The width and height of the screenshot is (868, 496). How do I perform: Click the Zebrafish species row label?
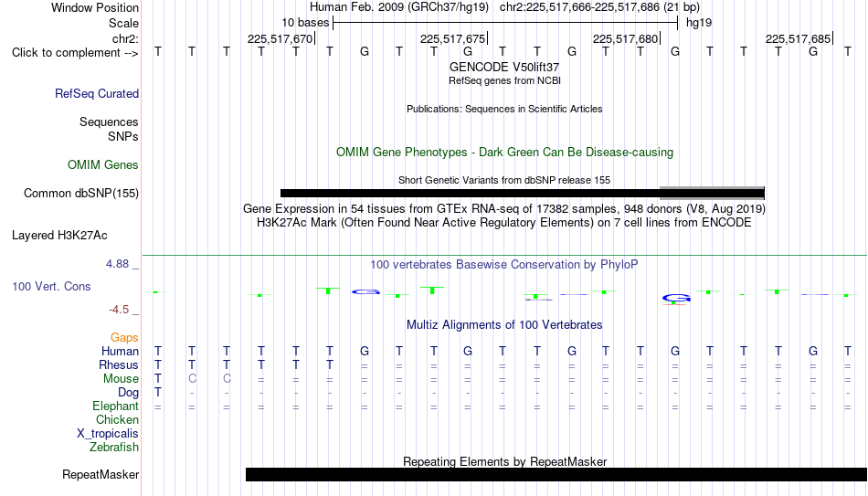coord(114,448)
